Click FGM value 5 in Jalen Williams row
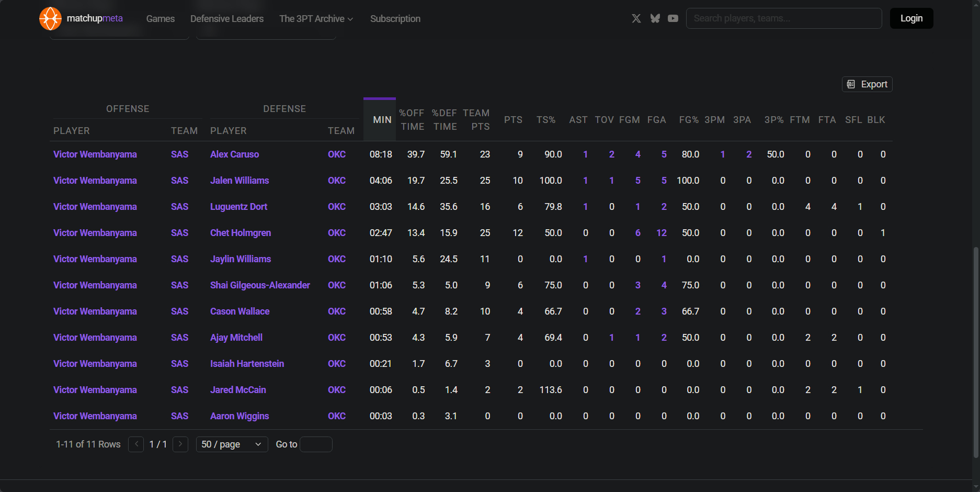The width and height of the screenshot is (980, 492). pos(638,181)
